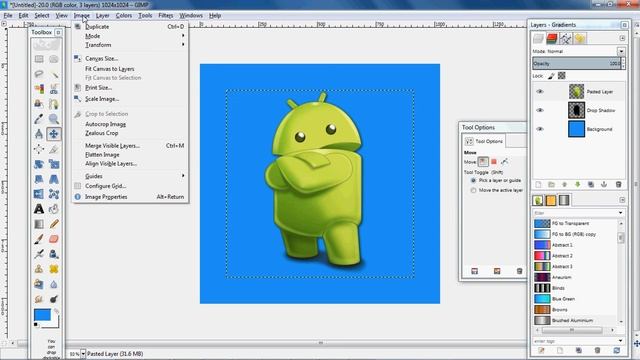This screenshot has height=360, width=640.
Task: Set Move mode to layer
Action: [x=483, y=162]
